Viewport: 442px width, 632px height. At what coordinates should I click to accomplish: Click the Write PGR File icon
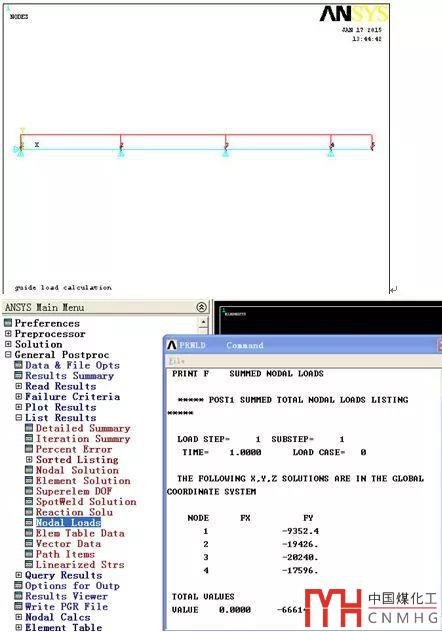(18, 606)
